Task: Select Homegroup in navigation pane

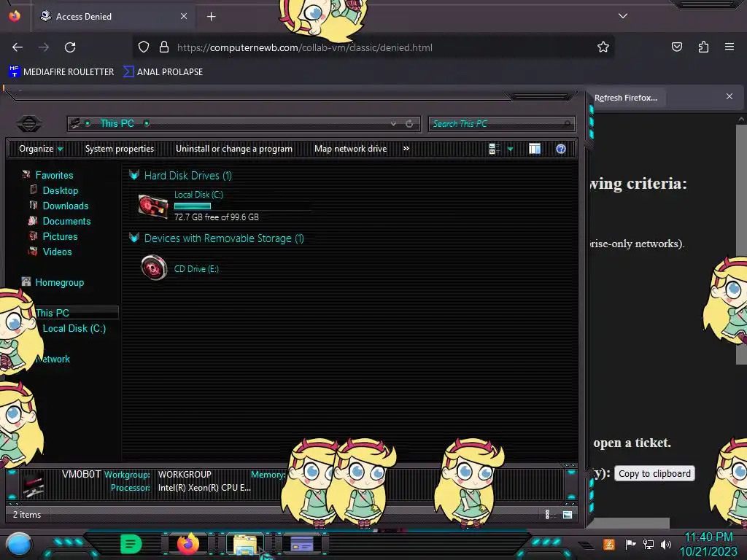Action: (x=59, y=282)
